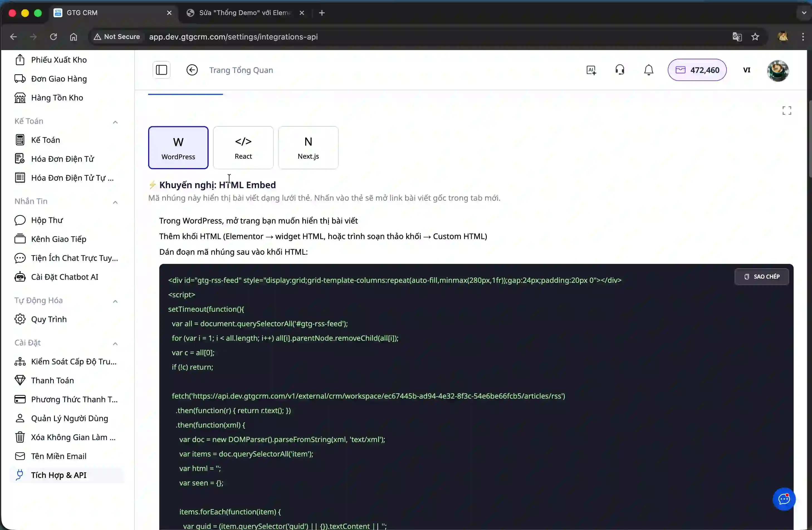Collapse the Cài Đặt sidebar section
The height and width of the screenshot is (530, 812).
pos(115,344)
